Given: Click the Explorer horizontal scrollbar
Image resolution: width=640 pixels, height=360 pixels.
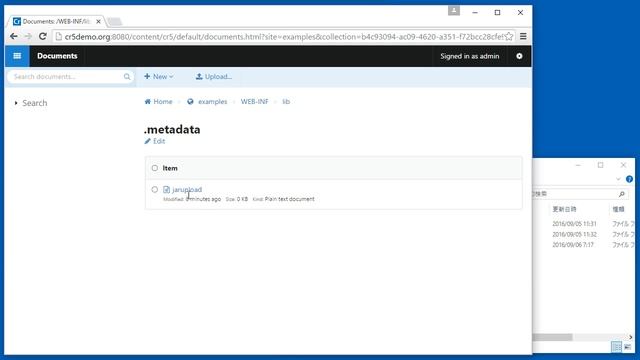Looking at the screenshot, I should (552, 337).
